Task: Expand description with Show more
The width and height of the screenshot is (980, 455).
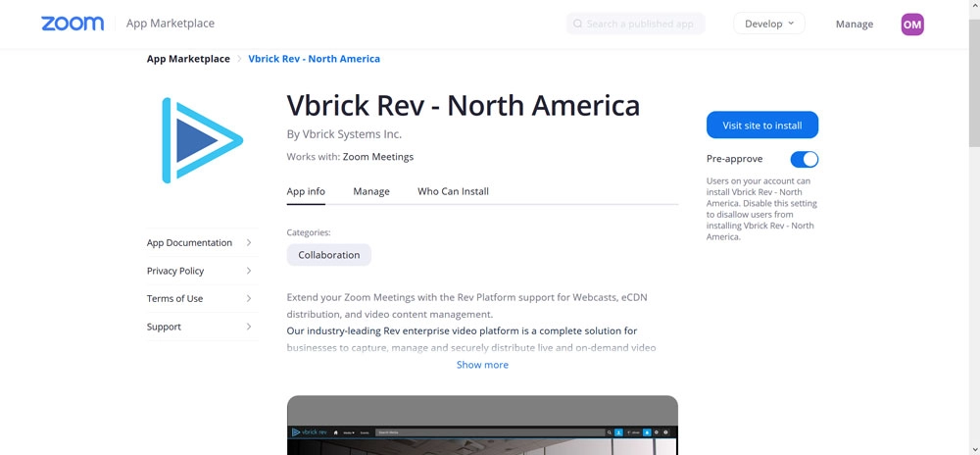Action: point(482,365)
